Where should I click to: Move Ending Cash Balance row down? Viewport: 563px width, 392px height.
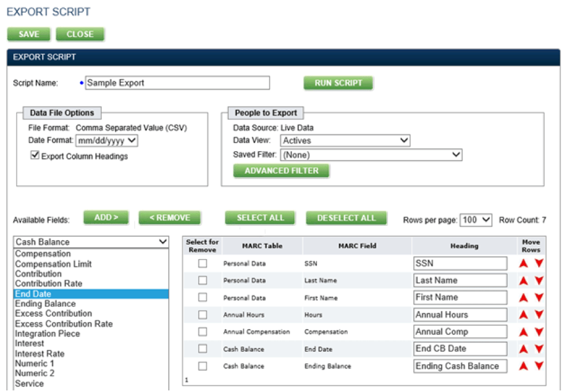coord(539,365)
